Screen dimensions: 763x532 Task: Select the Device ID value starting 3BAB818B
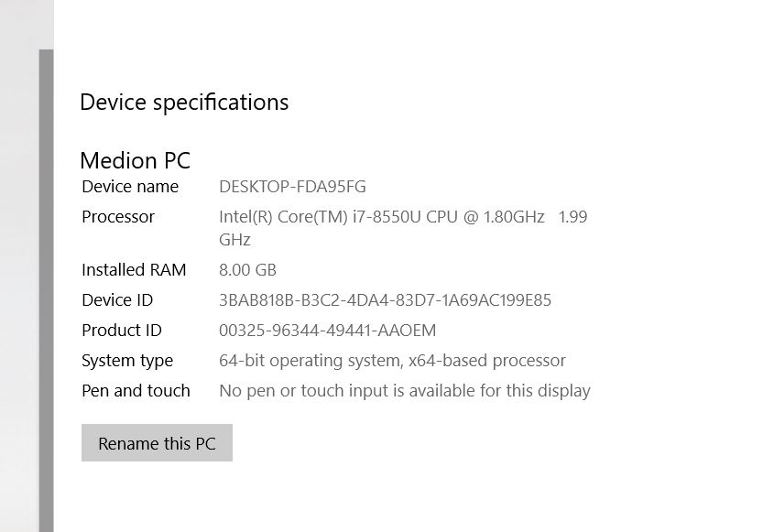(x=385, y=300)
